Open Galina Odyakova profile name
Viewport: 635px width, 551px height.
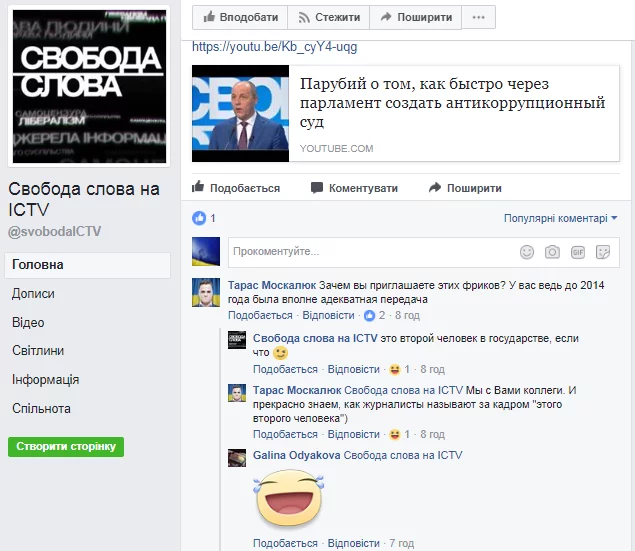tap(296, 455)
